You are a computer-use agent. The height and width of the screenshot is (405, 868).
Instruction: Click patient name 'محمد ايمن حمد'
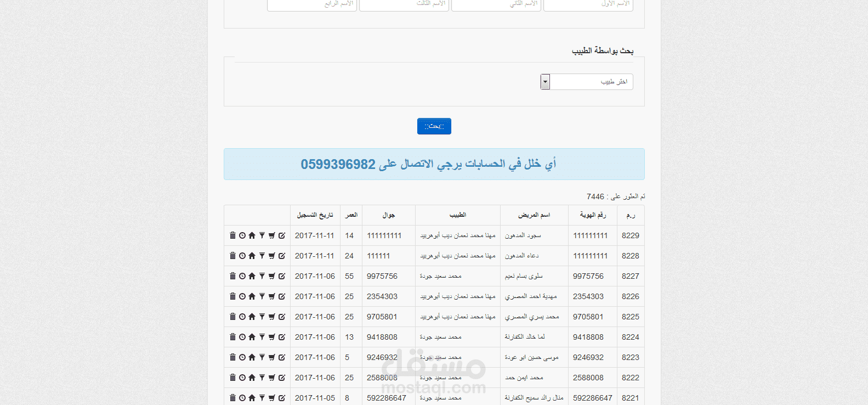tap(524, 378)
